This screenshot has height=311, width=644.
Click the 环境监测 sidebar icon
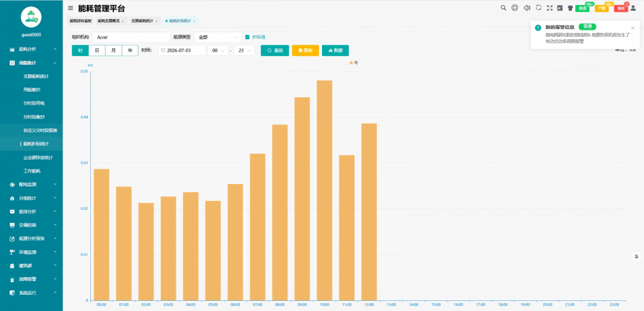12,253
